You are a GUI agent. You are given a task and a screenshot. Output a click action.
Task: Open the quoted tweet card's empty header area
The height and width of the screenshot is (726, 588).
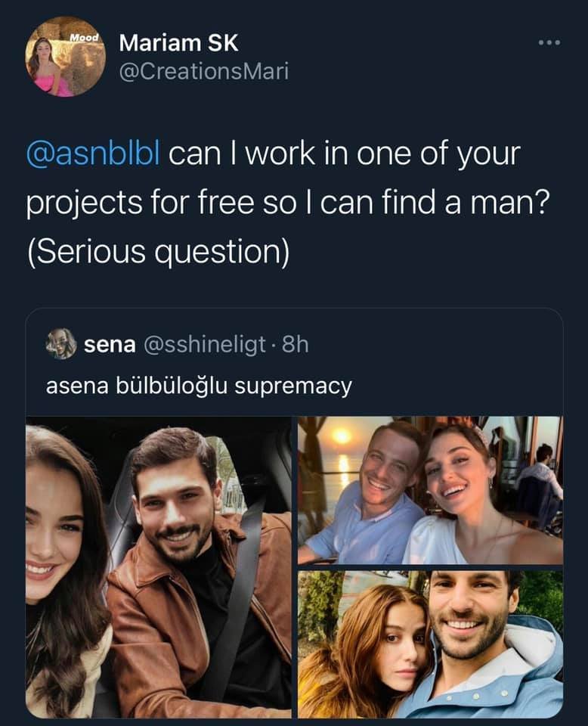point(438,345)
